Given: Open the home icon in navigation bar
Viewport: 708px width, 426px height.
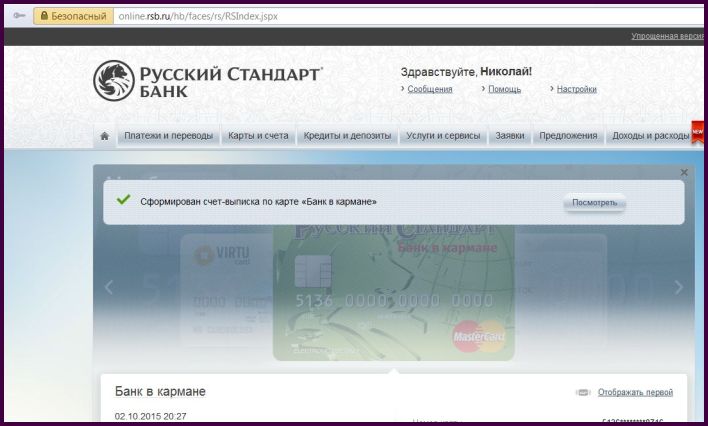Looking at the screenshot, I should tap(105, 136).
